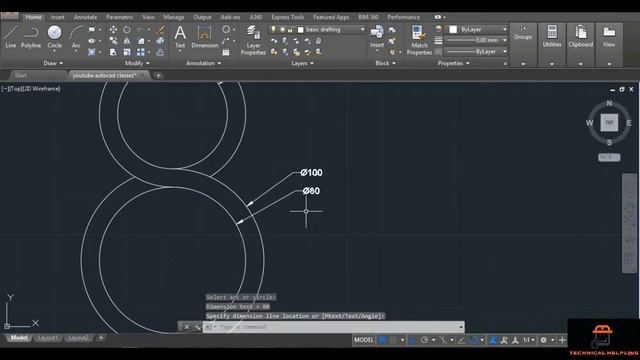Toggle layer on/off lightbulb in layer dropdown
Screen dimensions: 640x360
273,29
